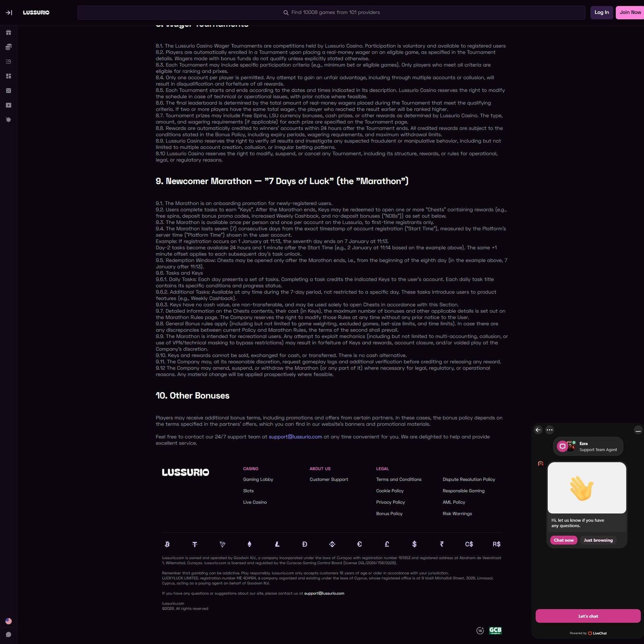Open support via sidebar chat bubble icon

(8, 635)
